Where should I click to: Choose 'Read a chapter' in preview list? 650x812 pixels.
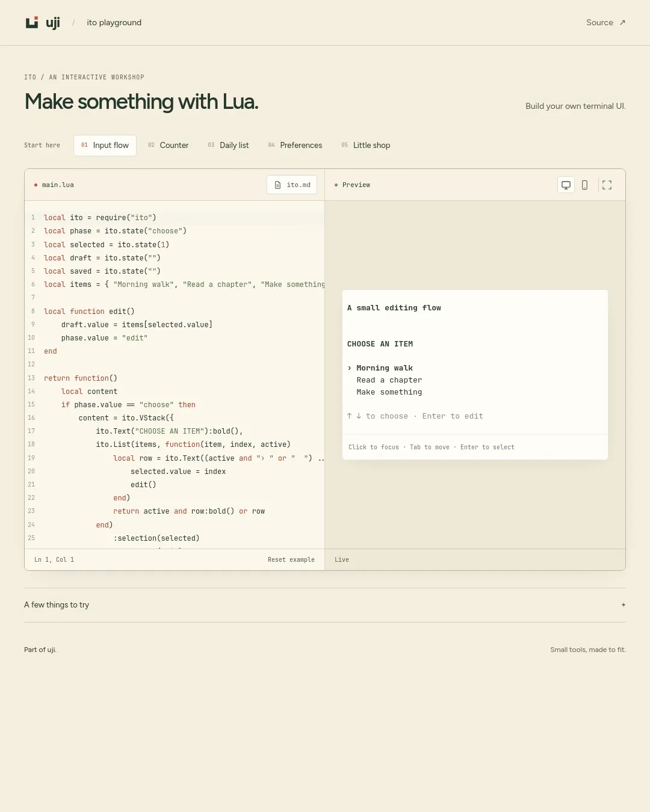point(389,380)
